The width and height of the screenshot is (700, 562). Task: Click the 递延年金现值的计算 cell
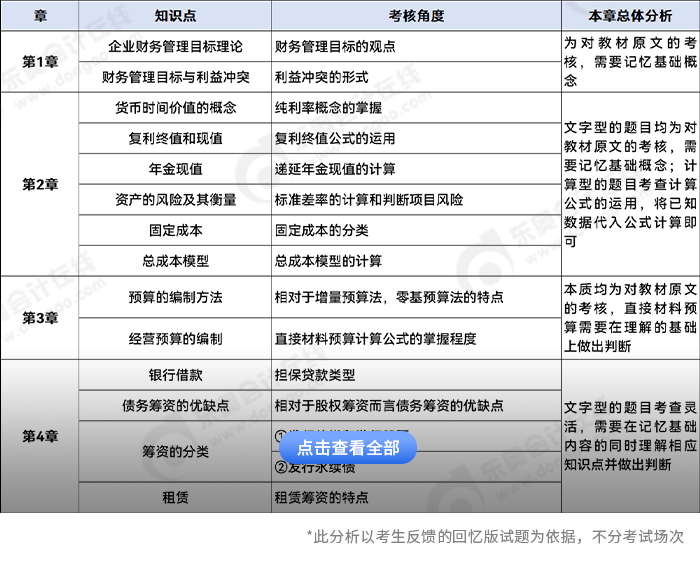[x=334, y=169]
